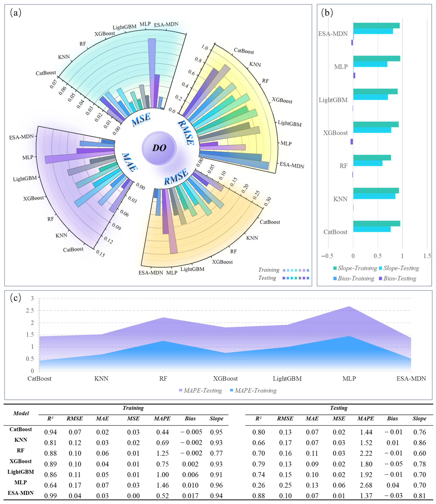Click the MAPE-Training legend swatch
Viewport: 436px width, 504px height.
[x=231, y=390]
